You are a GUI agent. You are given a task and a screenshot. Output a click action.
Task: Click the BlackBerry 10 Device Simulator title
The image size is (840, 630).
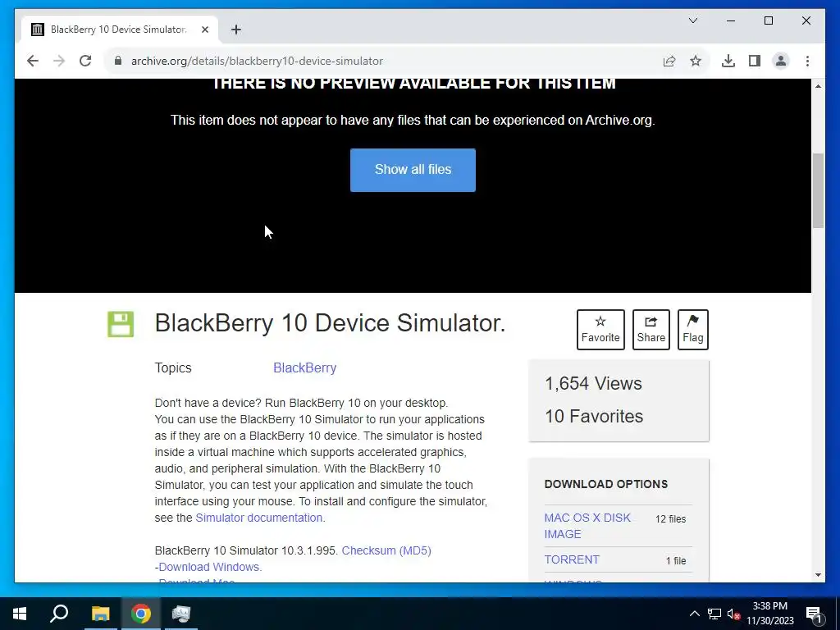(x=330, y=323)
